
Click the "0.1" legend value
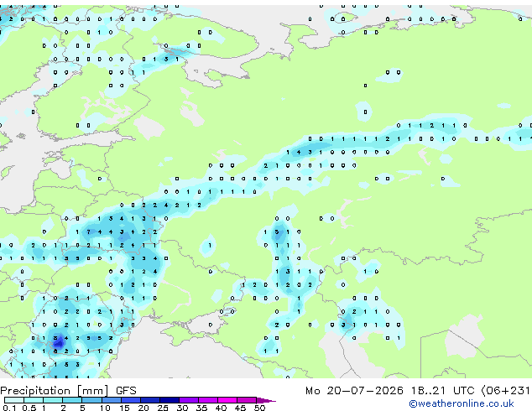click(x=9, y=408)
